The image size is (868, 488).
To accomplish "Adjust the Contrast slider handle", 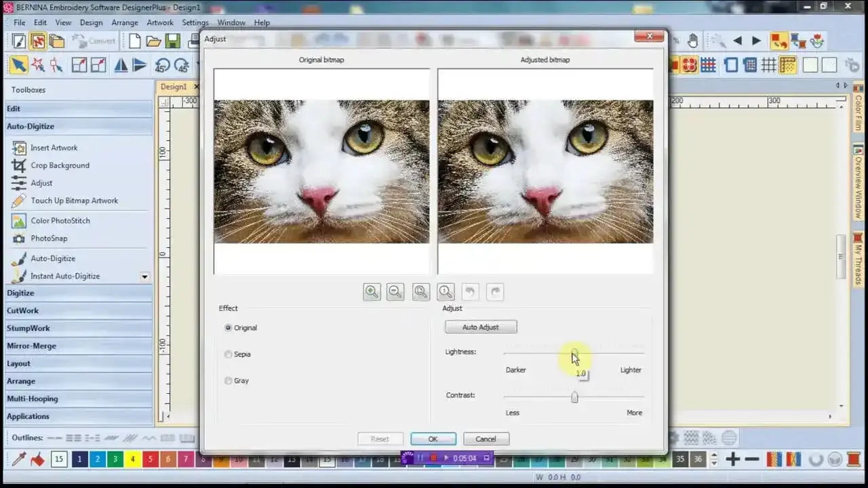I will pos(574,396).
